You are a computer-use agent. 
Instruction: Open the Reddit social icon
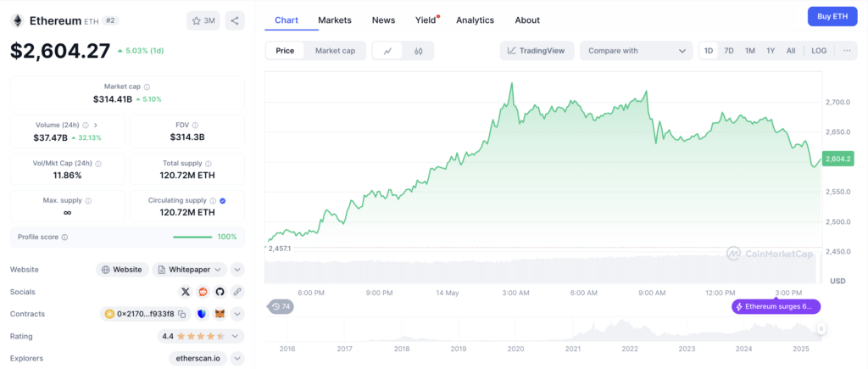pyautogui.click(x=203, y=292)
